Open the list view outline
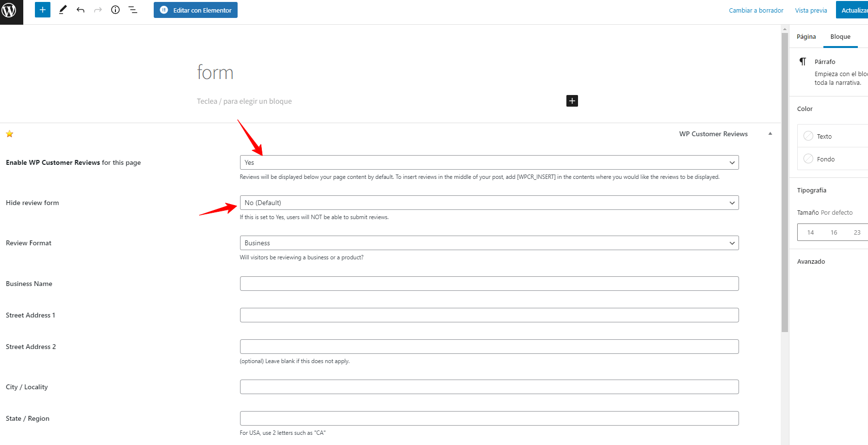This screenshot has height=445, width=868. 133,10
